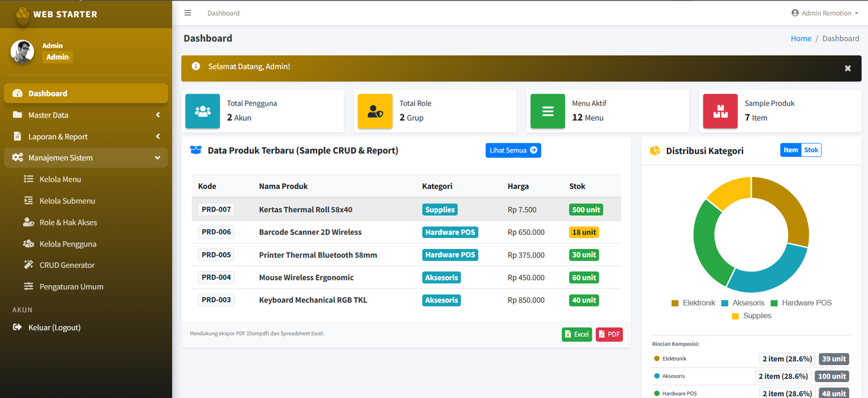
Task: Click the Keluar logout icon
Action: tap(17, 327)
